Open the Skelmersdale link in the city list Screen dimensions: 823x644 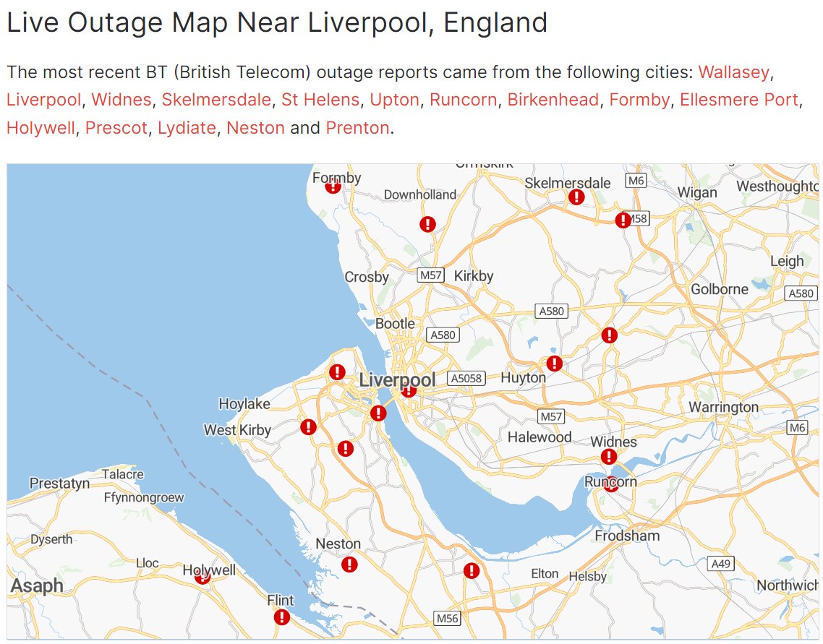pos(216,100)
